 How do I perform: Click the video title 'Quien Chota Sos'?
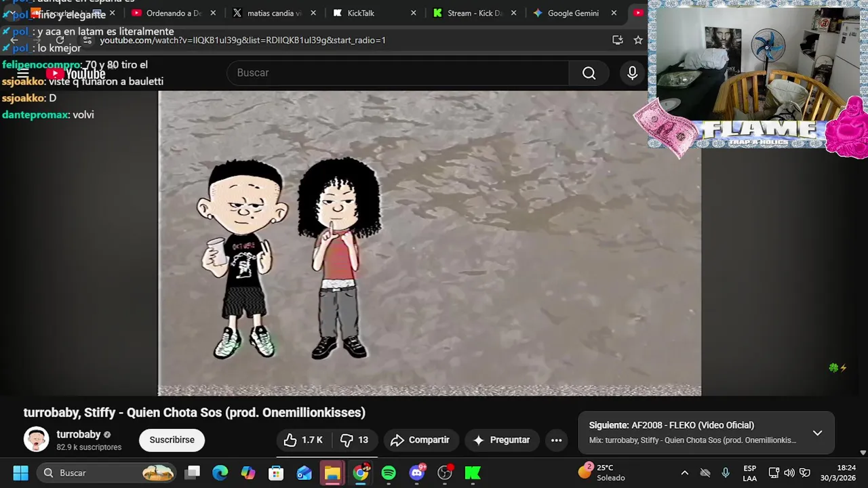click(x=195, y=412)
